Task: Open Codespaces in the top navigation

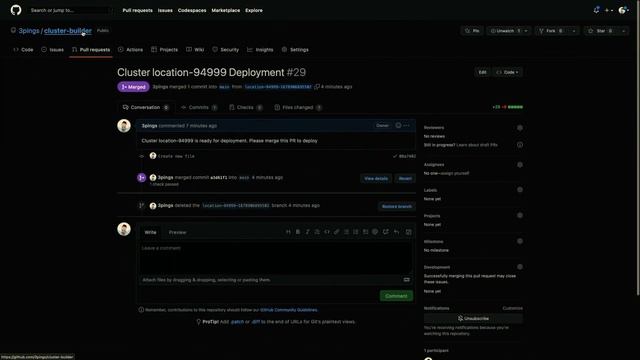Action: tap(192, 10)
